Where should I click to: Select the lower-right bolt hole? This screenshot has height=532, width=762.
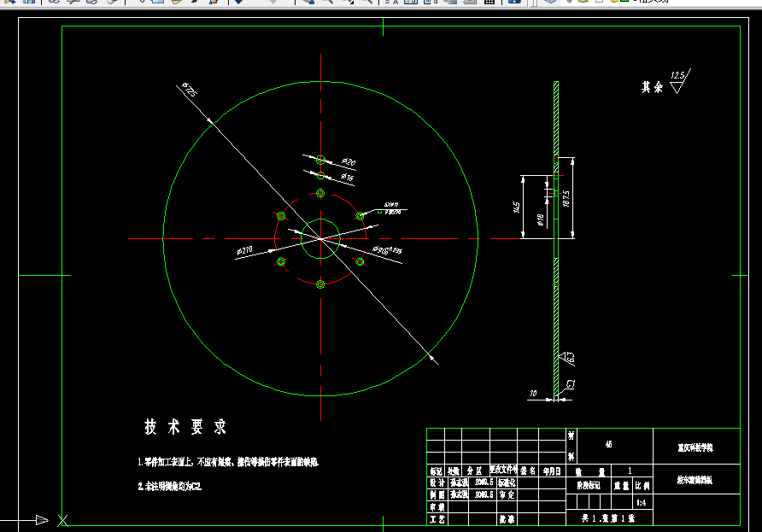(360, 262)
